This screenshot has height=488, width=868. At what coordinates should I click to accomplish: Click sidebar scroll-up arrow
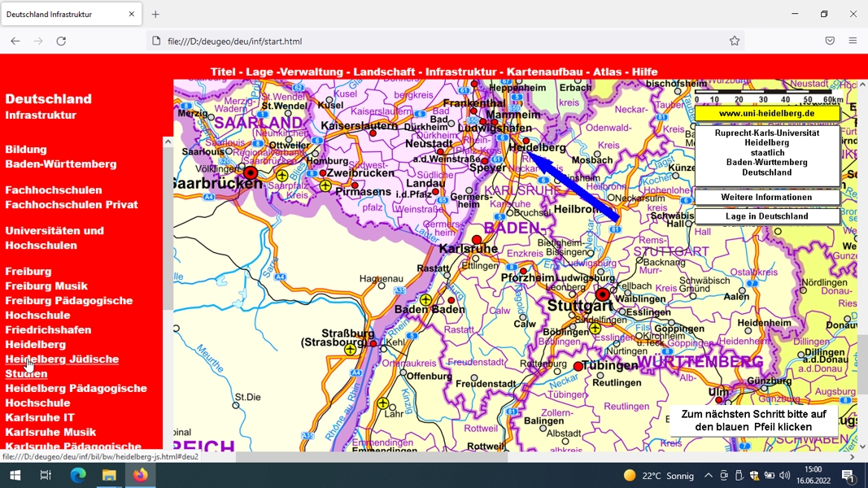pos(168,142)
